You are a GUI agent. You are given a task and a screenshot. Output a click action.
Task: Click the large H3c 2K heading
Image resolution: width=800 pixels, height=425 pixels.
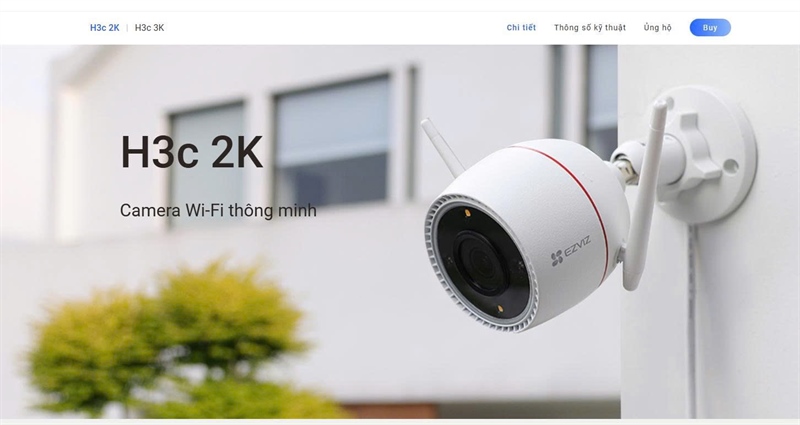[192, 152]
